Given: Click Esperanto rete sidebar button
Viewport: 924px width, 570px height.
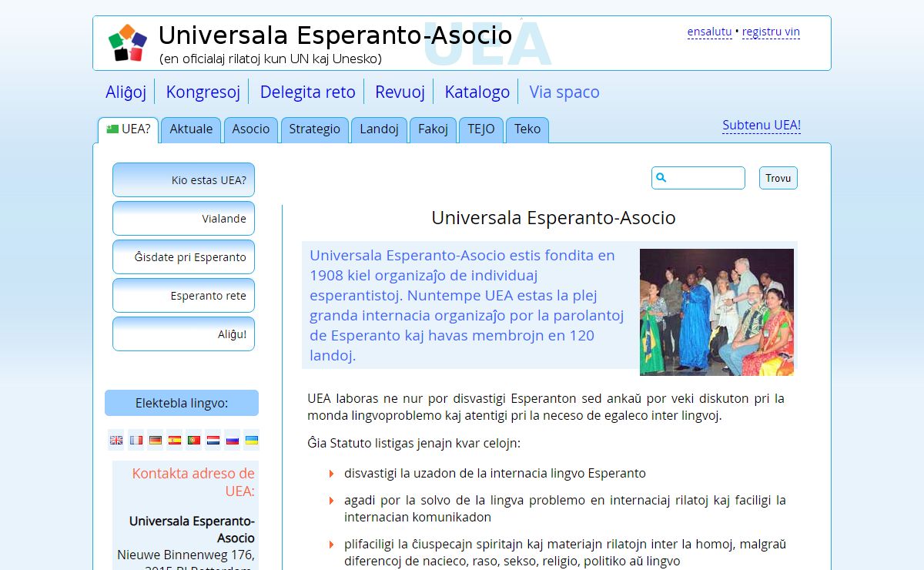Looking at the screenshot, I should click(x=183, y=296).
